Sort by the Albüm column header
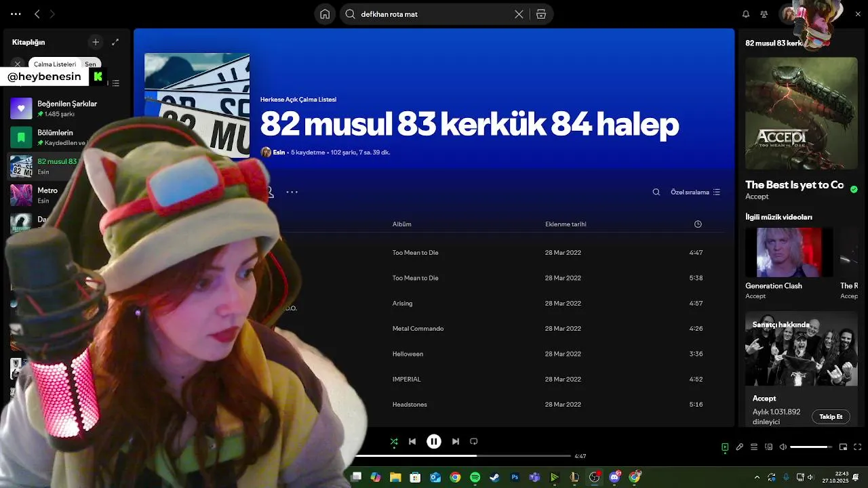Viewport: 868px width, 488px height. pyautogui.click(x=401, y=224)
